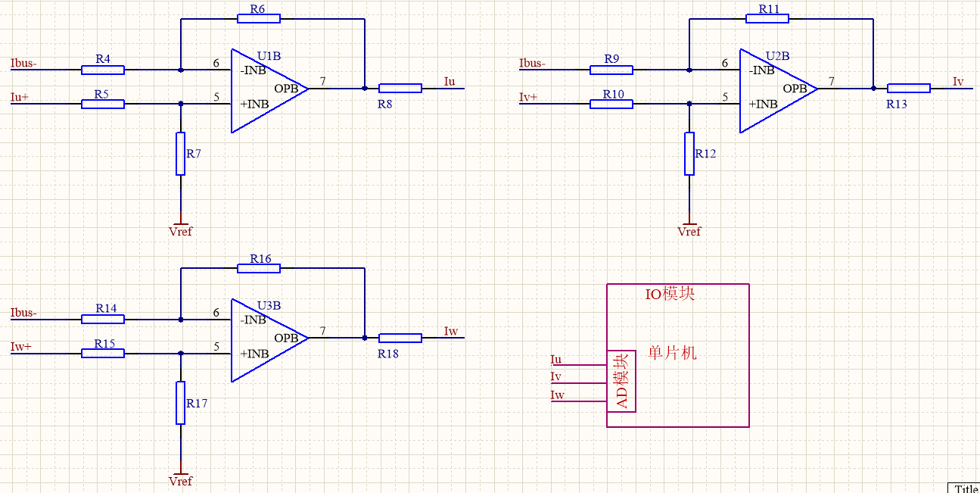Click output resistor R8
Screen dimensions: 980x493
[400, 88]
